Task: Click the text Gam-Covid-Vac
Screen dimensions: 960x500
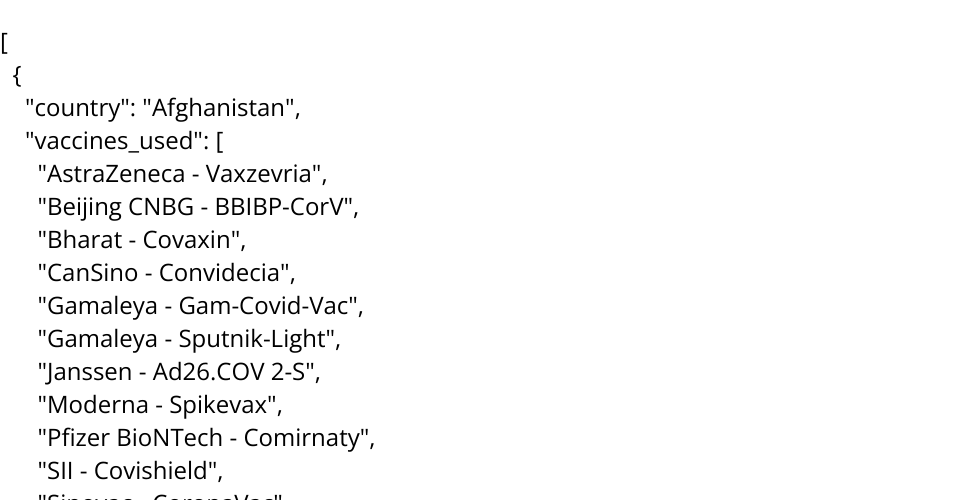Action: 264,305
